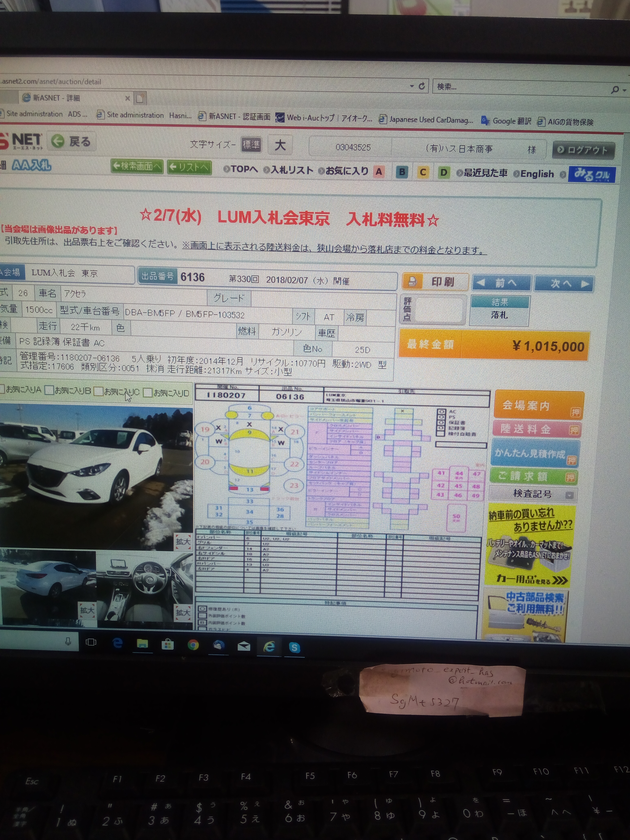Image resolution: width=630 pixels, height=840 pixels.
Task: Click the favorites A color badge
Action: point(379,172)
